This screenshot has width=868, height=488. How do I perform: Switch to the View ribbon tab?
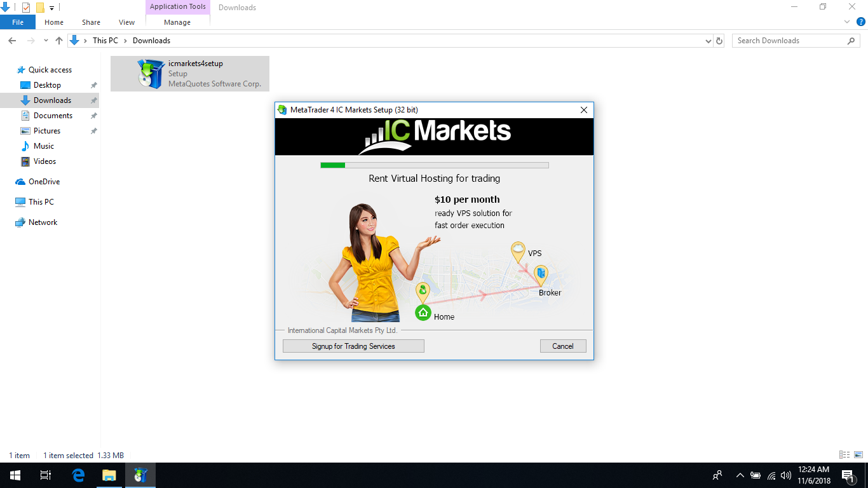tap(127, 22)
